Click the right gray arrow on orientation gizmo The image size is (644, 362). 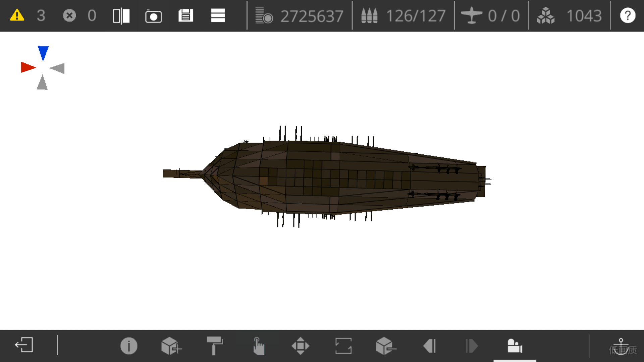pyautogui.click(x=57, y=68)
